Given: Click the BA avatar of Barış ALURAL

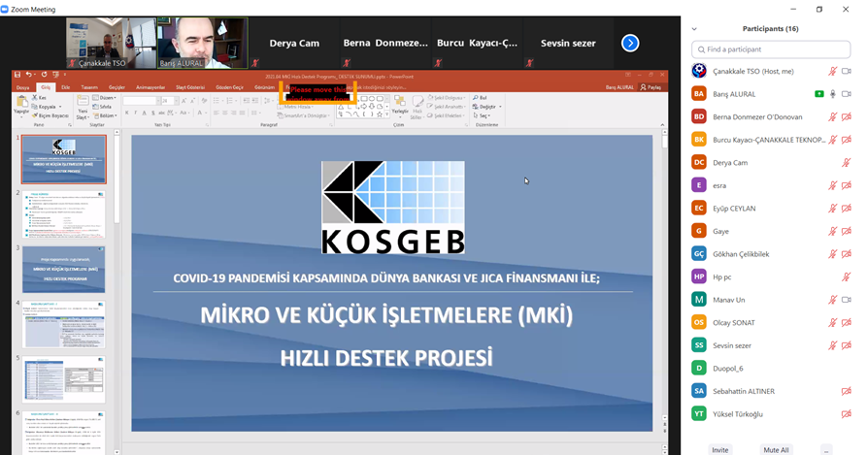Looking at the screenshot, I should point(699,94).
